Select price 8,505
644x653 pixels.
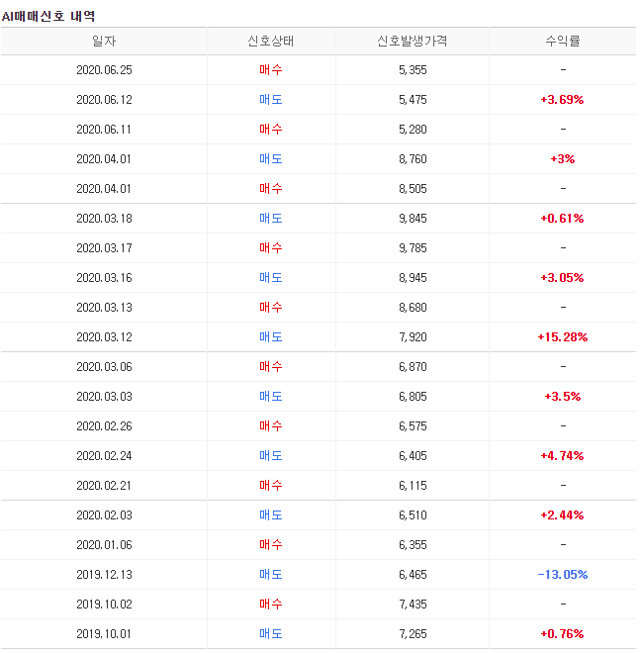[413, 189]
